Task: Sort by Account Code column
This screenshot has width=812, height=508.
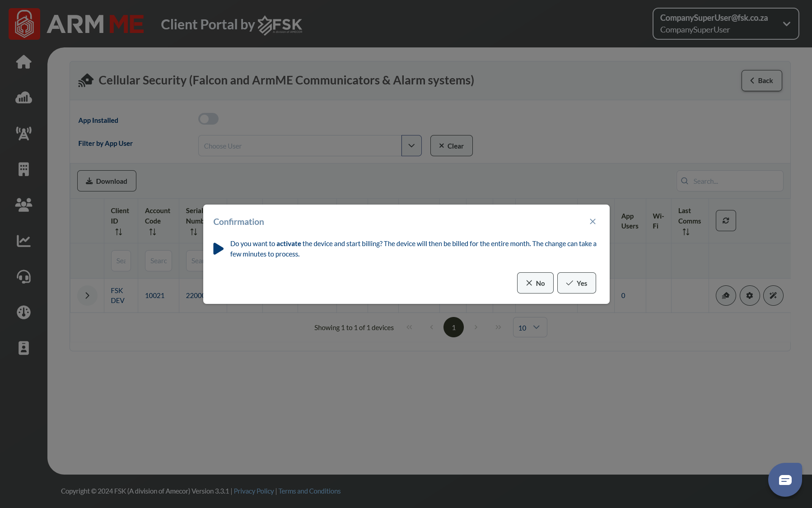Action: (153, 232)
